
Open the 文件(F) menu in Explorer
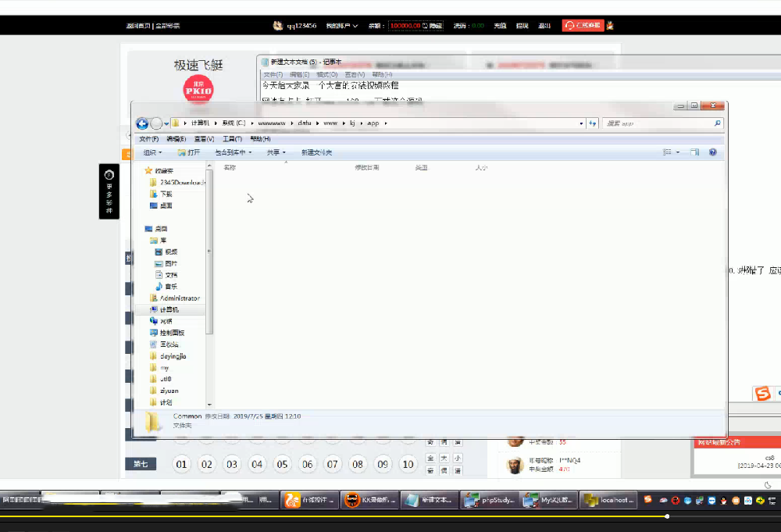point(148,138)
